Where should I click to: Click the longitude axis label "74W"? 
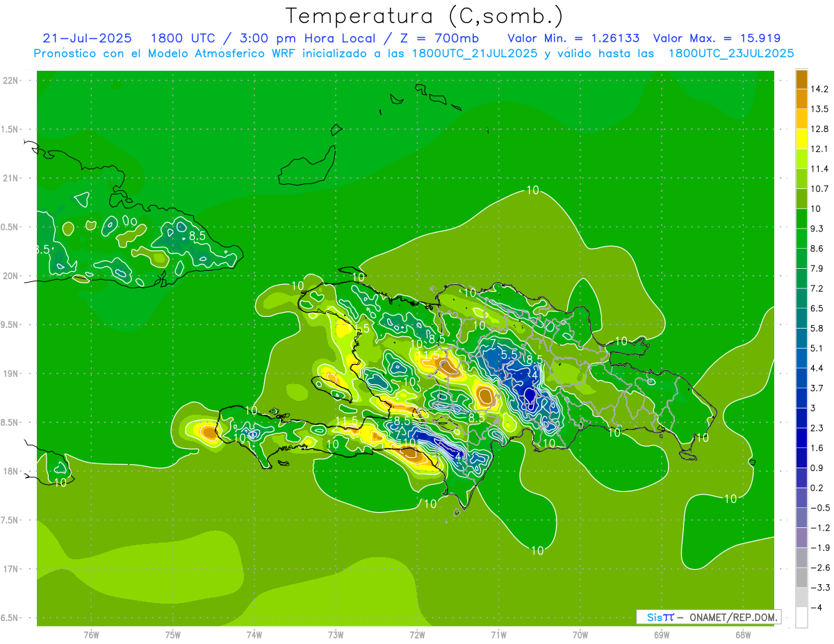pyautogui.click(x=254, y=635)
